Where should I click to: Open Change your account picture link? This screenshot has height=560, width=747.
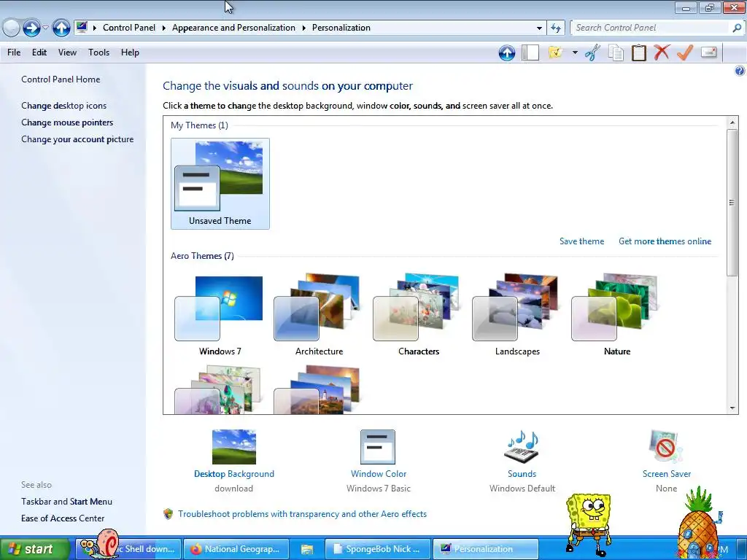(x=77, y=139)
